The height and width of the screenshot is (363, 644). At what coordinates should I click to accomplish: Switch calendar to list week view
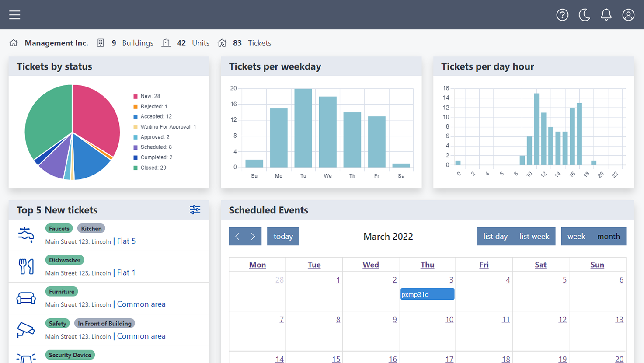pyautogui.click(x=534, y=236)
